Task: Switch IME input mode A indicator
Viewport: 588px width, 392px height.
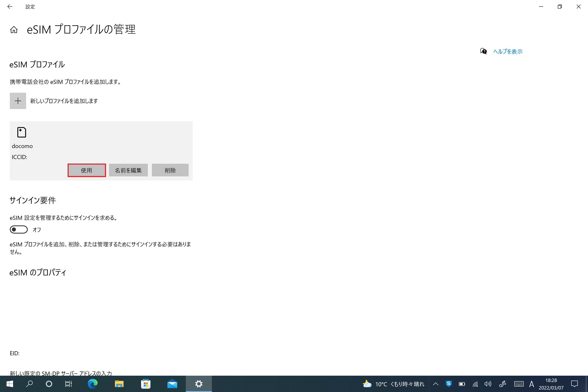Action: [531, 384]
